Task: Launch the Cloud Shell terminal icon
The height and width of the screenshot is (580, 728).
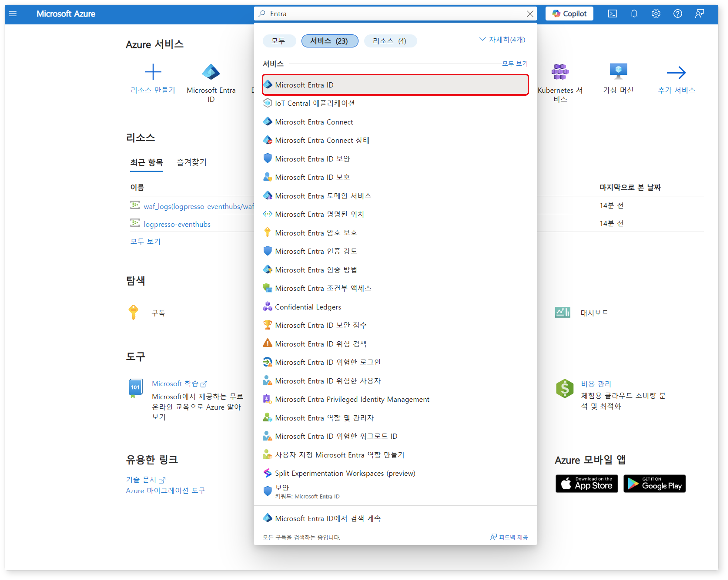Action: [x=612, y=14]
